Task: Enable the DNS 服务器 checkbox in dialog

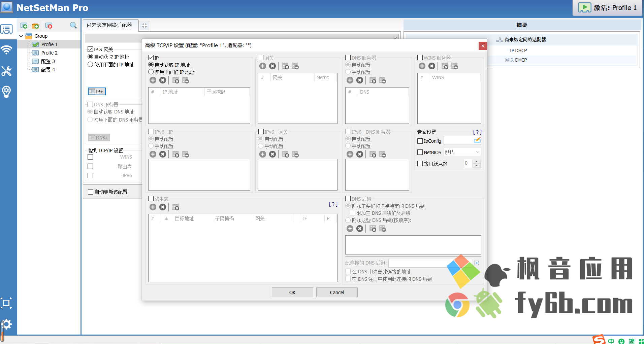Action: (348, 58)
